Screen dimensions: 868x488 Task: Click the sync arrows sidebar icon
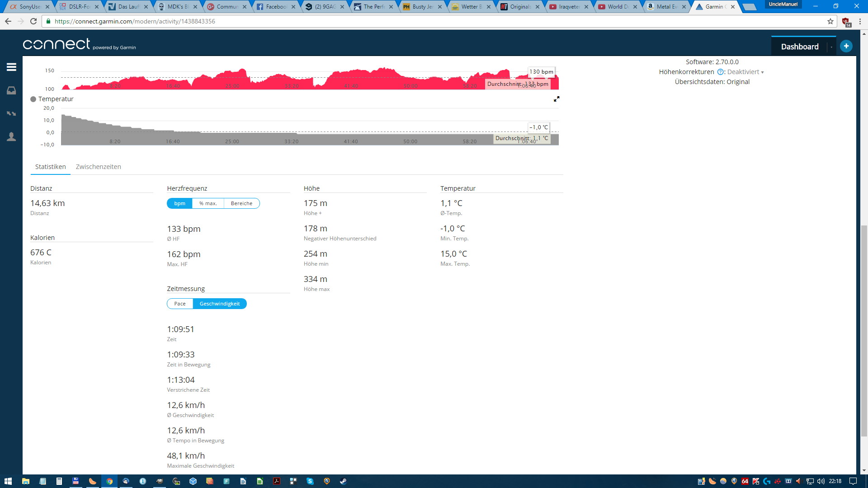click(x=11, y=113)
